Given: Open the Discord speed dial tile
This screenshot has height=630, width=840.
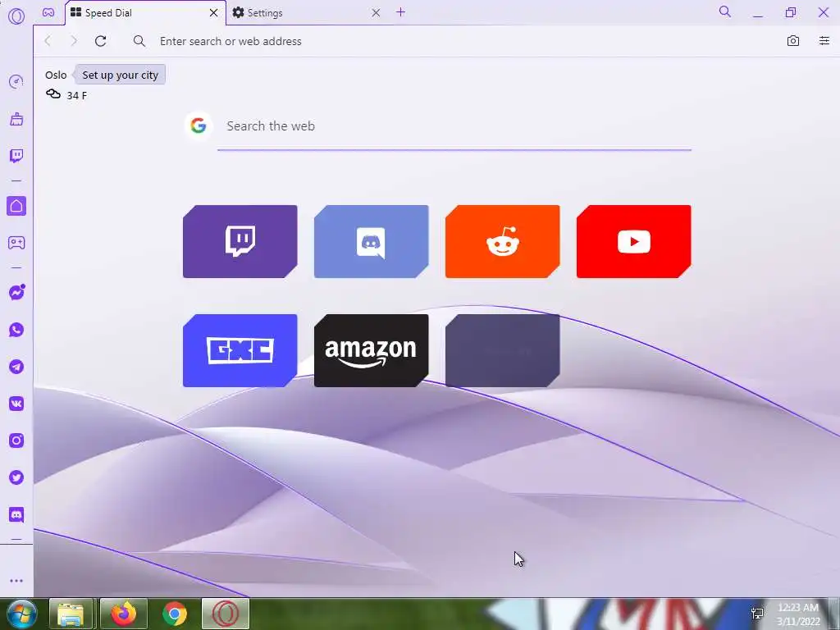Looking at the screenshot, I should pos(372,242).
